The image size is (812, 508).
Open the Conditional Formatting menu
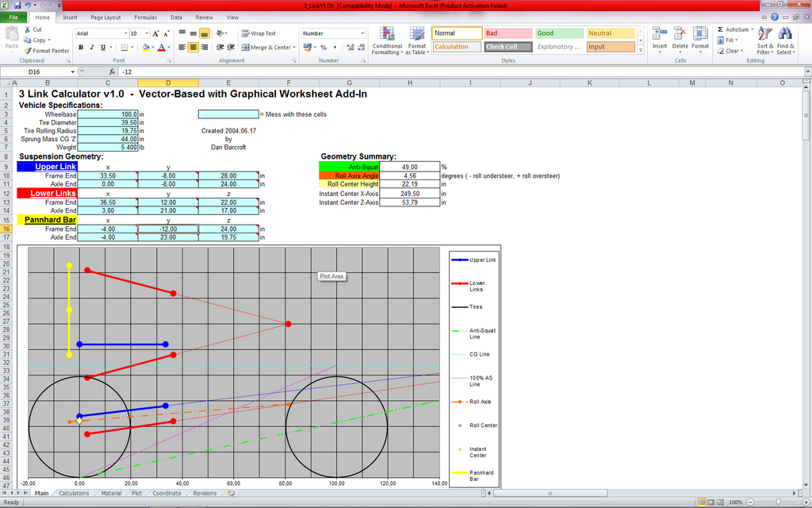pos(387,40)
